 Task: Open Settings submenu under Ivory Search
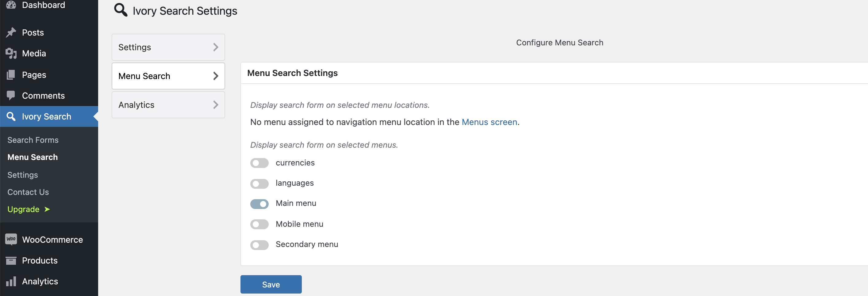pyautogui.click(x=23, y=175)
